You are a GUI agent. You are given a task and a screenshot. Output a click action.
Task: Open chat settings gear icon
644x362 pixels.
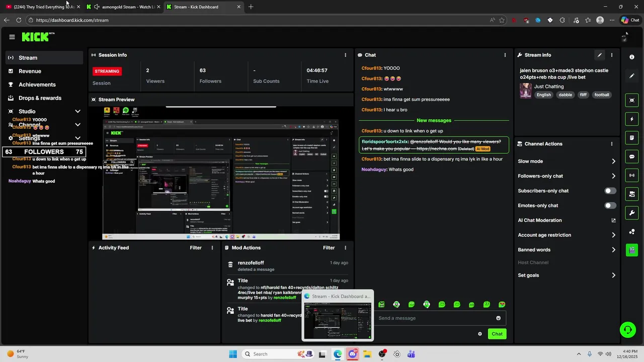480,334
